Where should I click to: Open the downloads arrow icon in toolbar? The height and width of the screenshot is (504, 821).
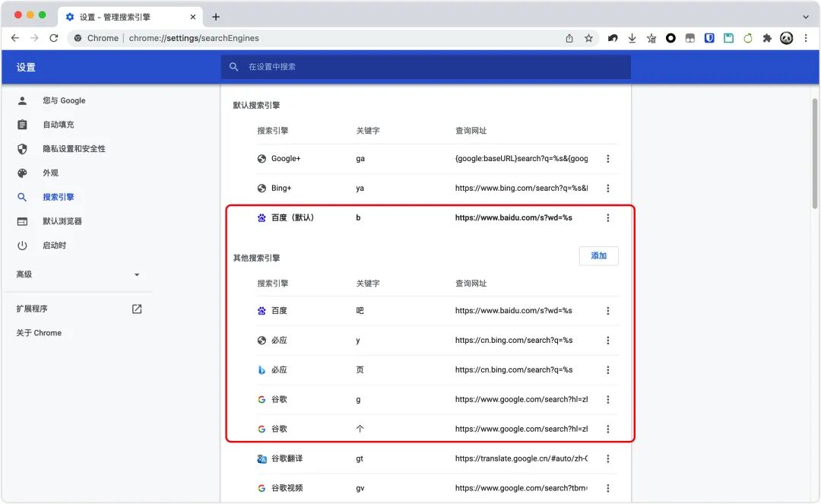coord(632,38)
